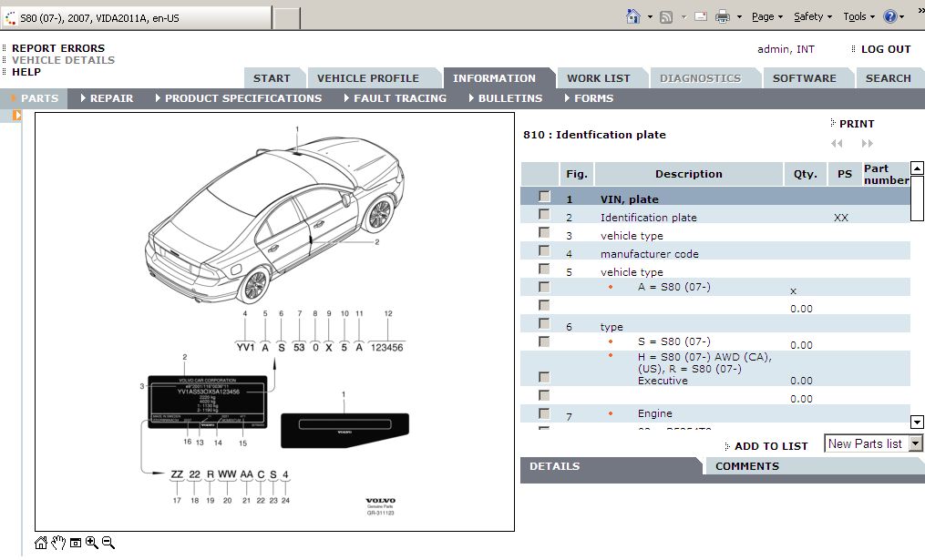
Task: Zoom out of the parts diagram
Action: coord(108,543)
